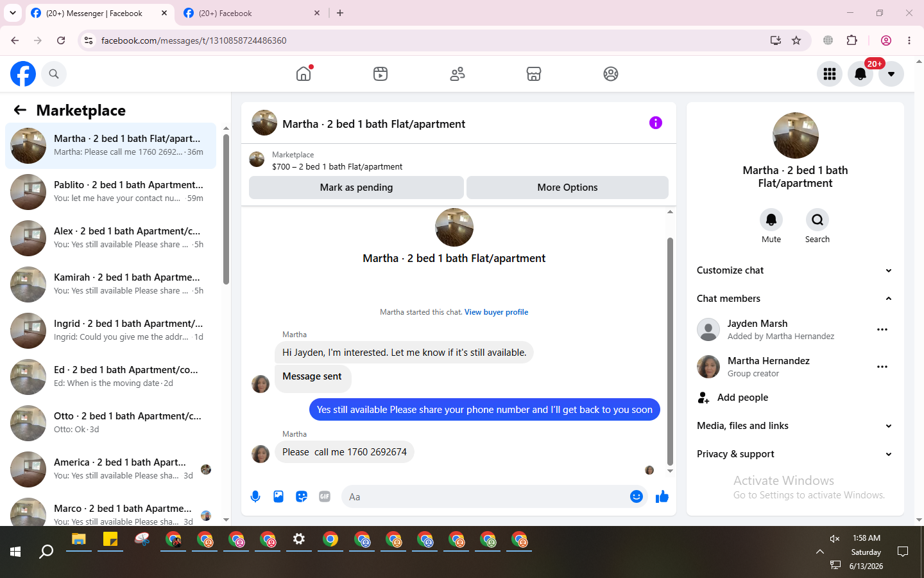Screen dimensions: 924x578
Task: Select Martha conversation in Marketplace list
Action: [x=110, y=146]
